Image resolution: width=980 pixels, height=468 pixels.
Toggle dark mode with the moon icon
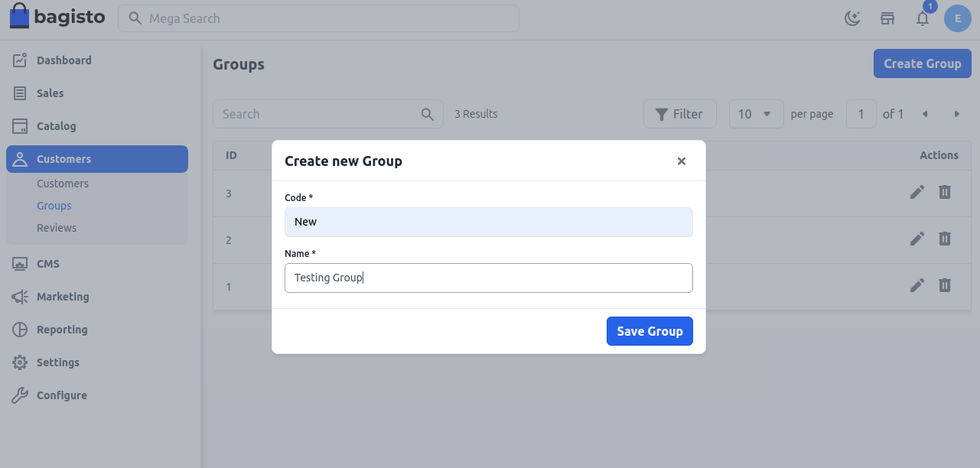point(852,18)
